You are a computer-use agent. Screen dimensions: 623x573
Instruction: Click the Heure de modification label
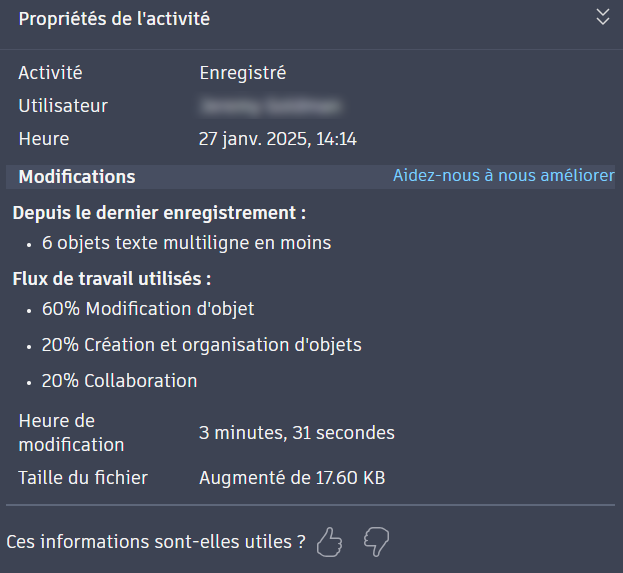tap(71, 432)
